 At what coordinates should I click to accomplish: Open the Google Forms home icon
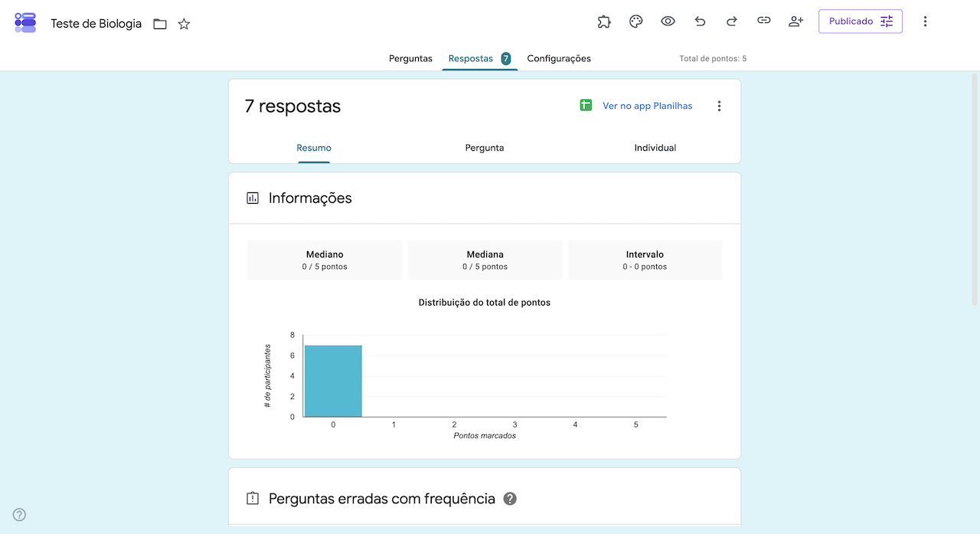click(x=25, y=22)
